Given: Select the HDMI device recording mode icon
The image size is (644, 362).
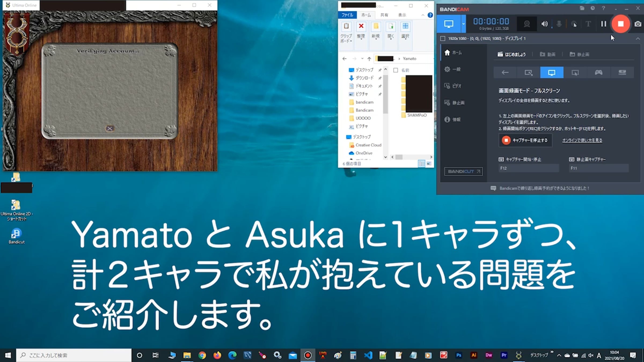Looking at the screenshot, I should pyautogui.click(x=622, y=72).
